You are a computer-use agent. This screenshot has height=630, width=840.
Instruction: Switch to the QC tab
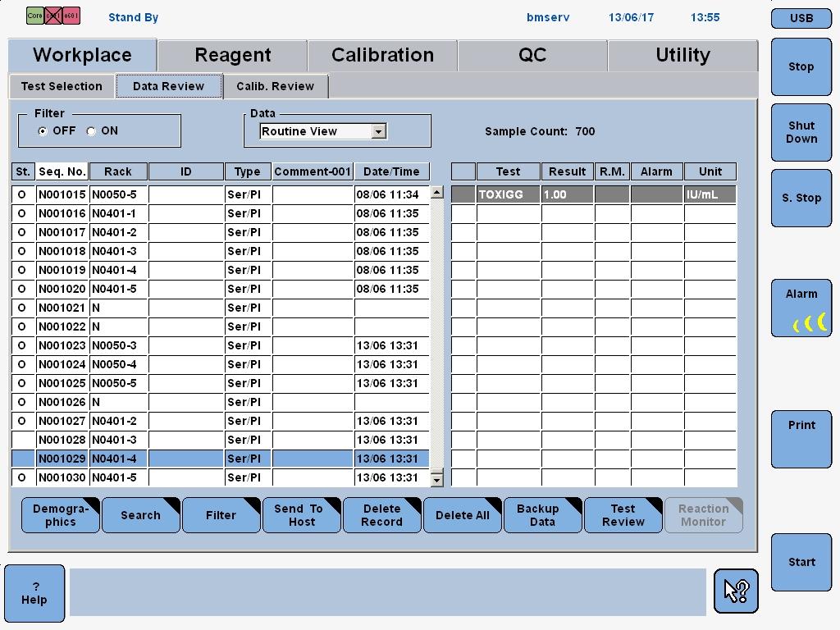[x=532, y=55]
